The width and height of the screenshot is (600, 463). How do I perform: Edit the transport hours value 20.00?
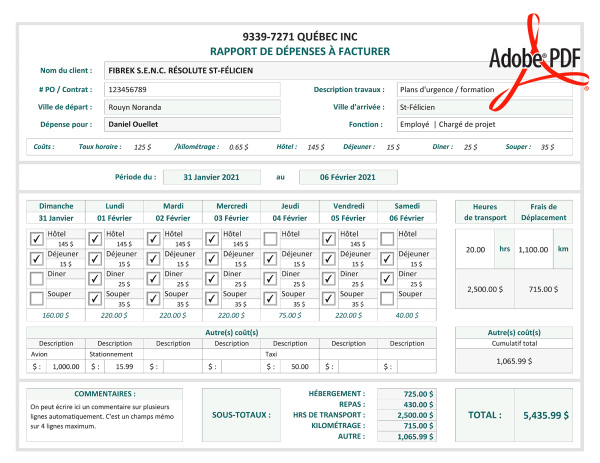[x=474, y=250]
